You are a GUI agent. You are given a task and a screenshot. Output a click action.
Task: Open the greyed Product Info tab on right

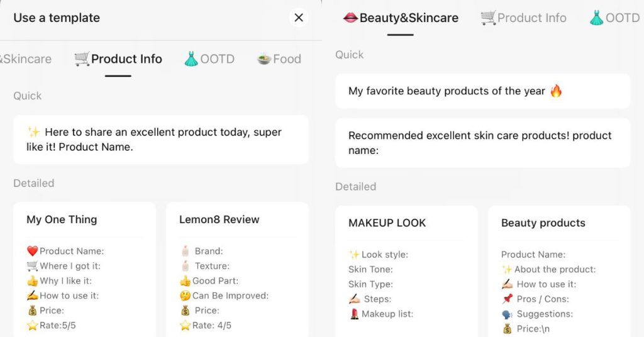pos(524,18)
